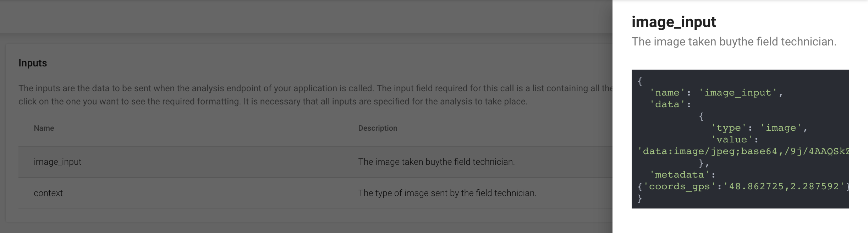Click the 'value': key in code block
This screenshot has height=233, width=868.
[x=735, y=140]
